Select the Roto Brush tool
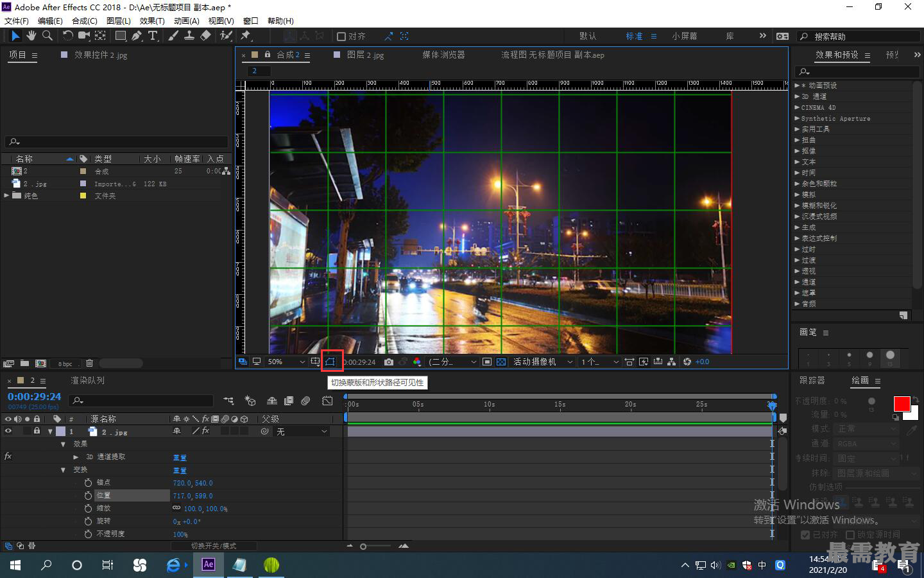 coord(226,36)
